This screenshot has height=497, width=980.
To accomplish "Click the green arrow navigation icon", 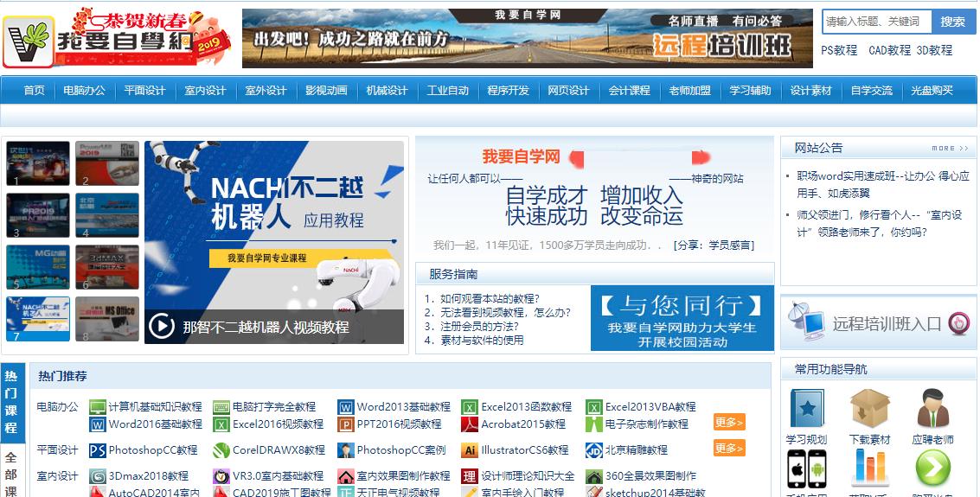I will coord(932,468).
